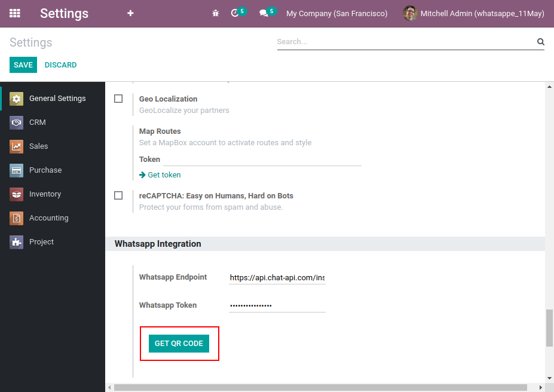Click General Settings gear icon
Viewport: 554px width, 392px height.
[x=16, y=99]
